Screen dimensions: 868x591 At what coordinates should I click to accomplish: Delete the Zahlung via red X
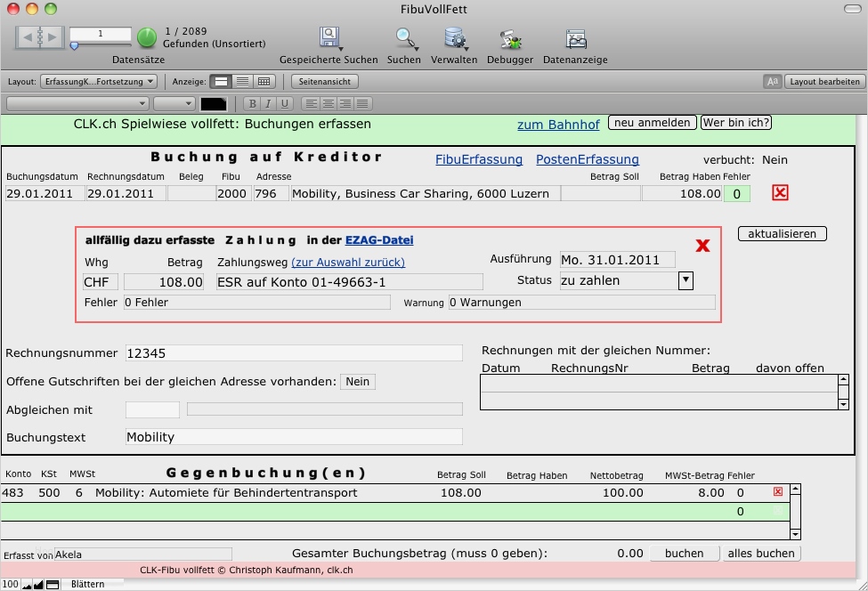[702, 246]
